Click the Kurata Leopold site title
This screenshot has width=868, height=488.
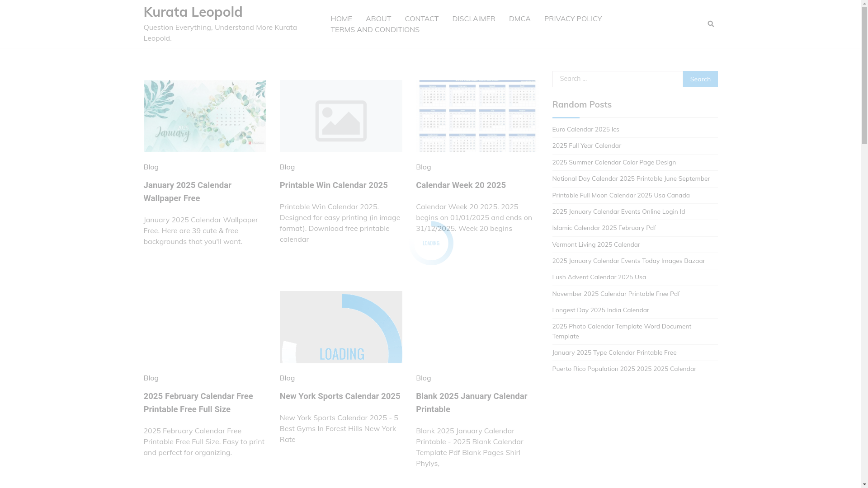(193, 12)
